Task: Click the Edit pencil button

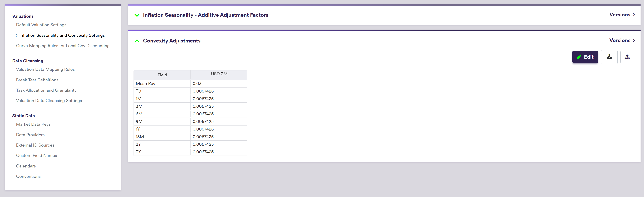Action: click(585, 57)
